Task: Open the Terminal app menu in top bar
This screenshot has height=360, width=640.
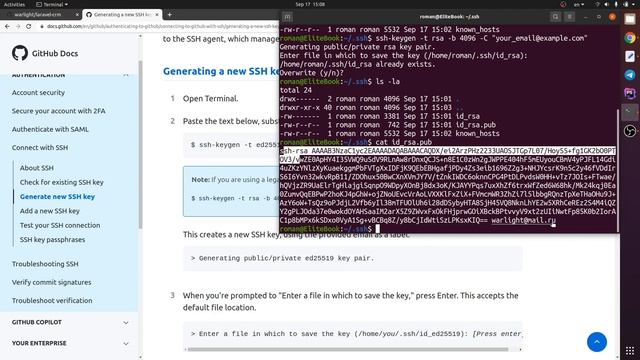Action: point(52,4)
